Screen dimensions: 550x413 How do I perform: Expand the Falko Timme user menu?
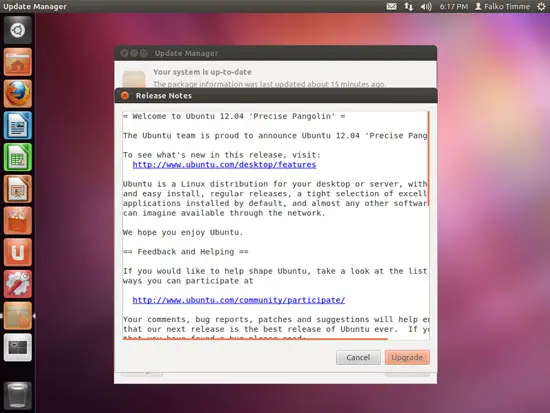502,6
